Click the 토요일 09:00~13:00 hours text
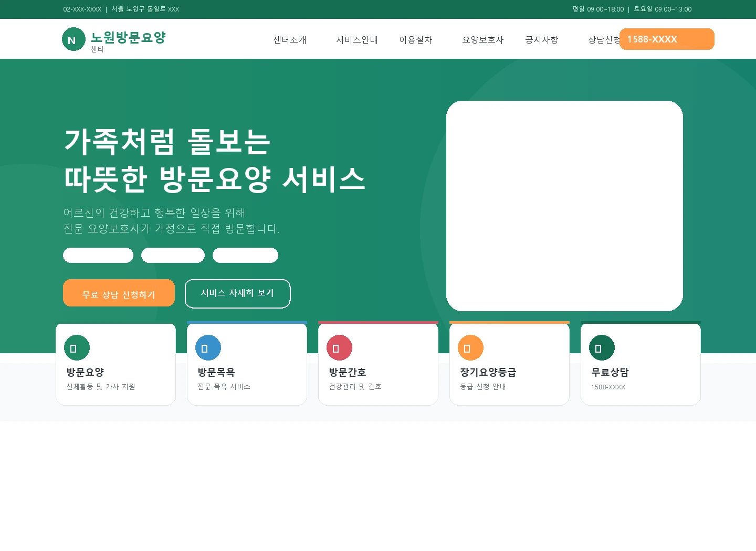This screenshot has height=551, width=756. click(663, 9)
